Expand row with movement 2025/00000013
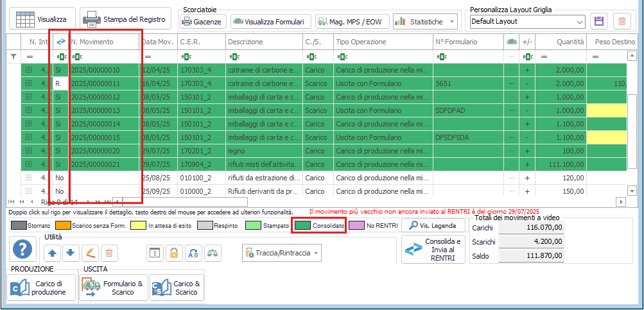644x310 pixels. click(28, 110)
